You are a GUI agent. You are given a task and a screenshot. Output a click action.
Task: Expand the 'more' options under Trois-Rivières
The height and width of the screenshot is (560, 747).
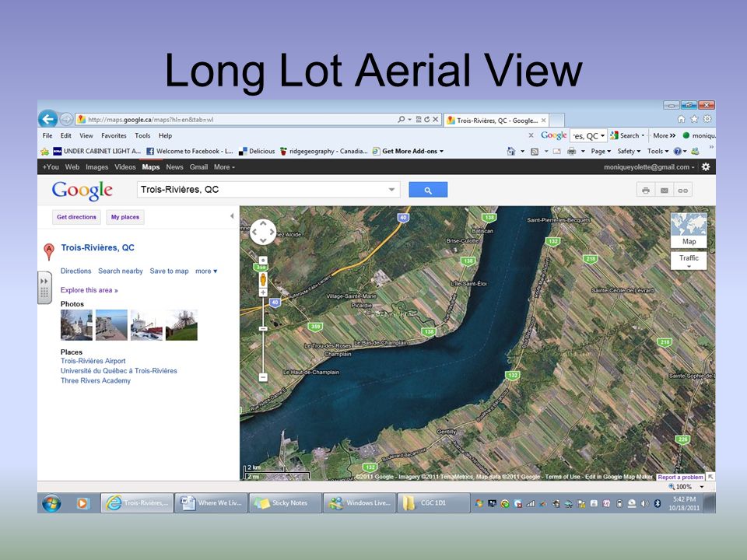coord(206,271)
